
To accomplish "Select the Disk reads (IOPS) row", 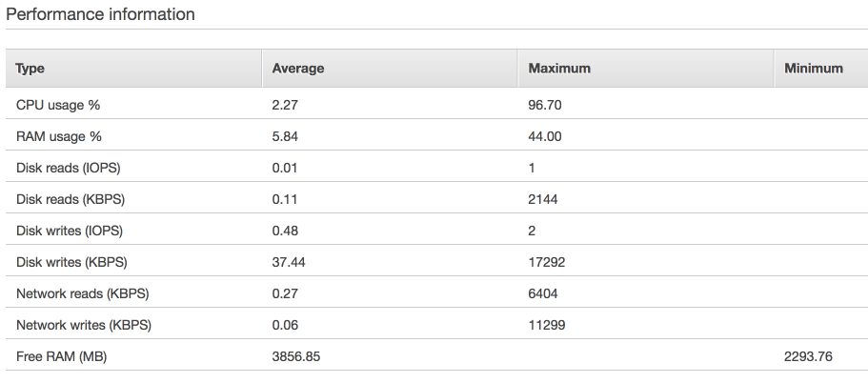I will (x=436, y=168).
